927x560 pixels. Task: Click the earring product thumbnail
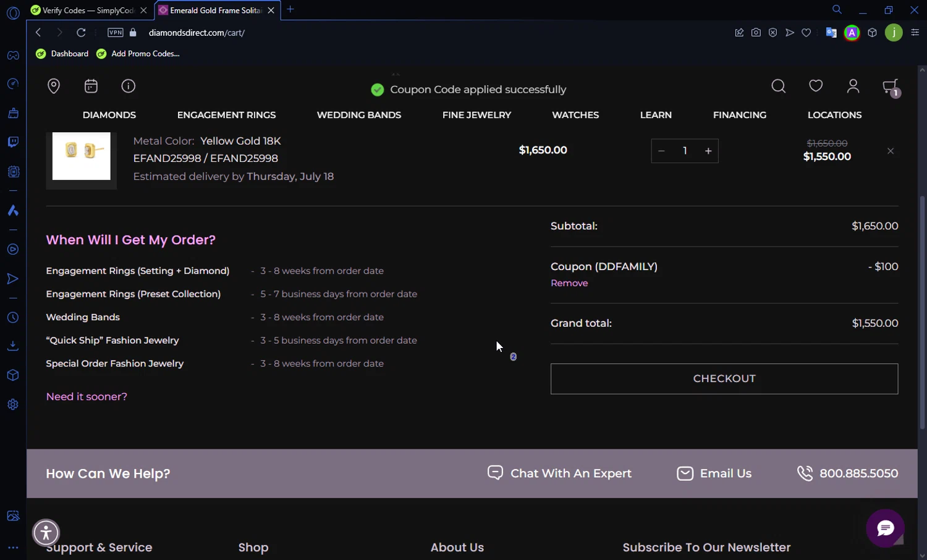[x=81, y=156]
